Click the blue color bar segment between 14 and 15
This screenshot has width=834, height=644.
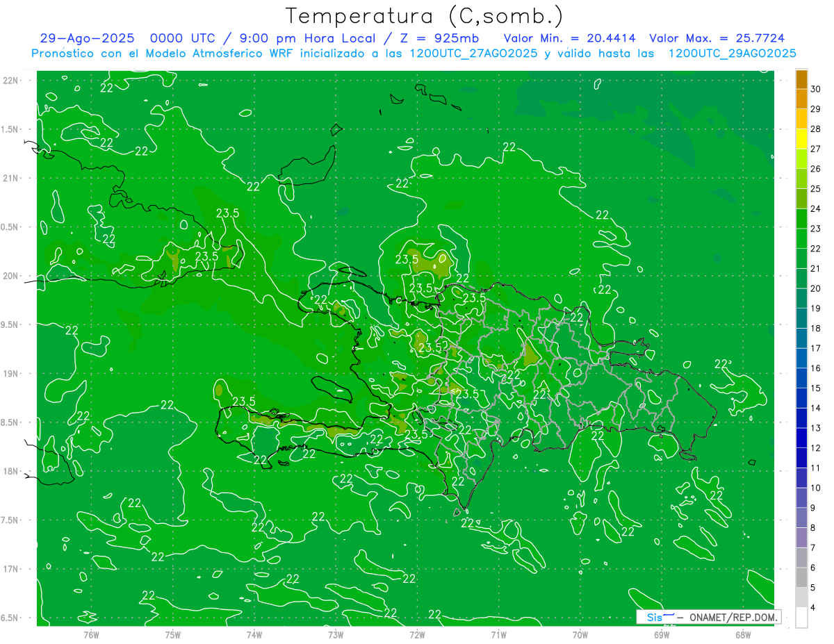click(x=801, y=398)
